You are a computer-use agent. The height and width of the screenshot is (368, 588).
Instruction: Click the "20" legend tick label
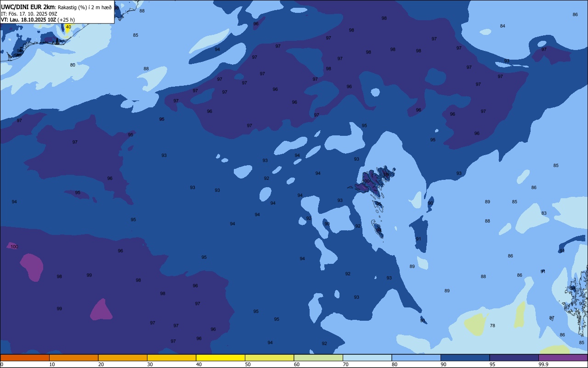101,364
